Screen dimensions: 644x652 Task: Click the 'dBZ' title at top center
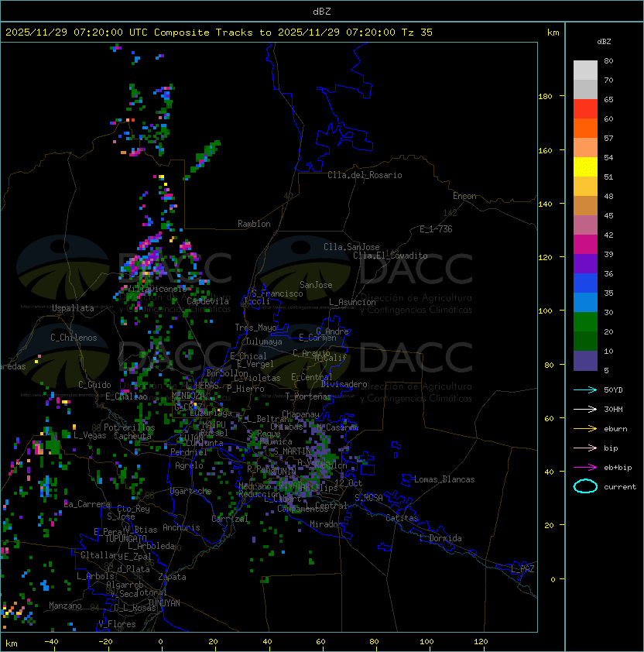click(x=322, y=11)
